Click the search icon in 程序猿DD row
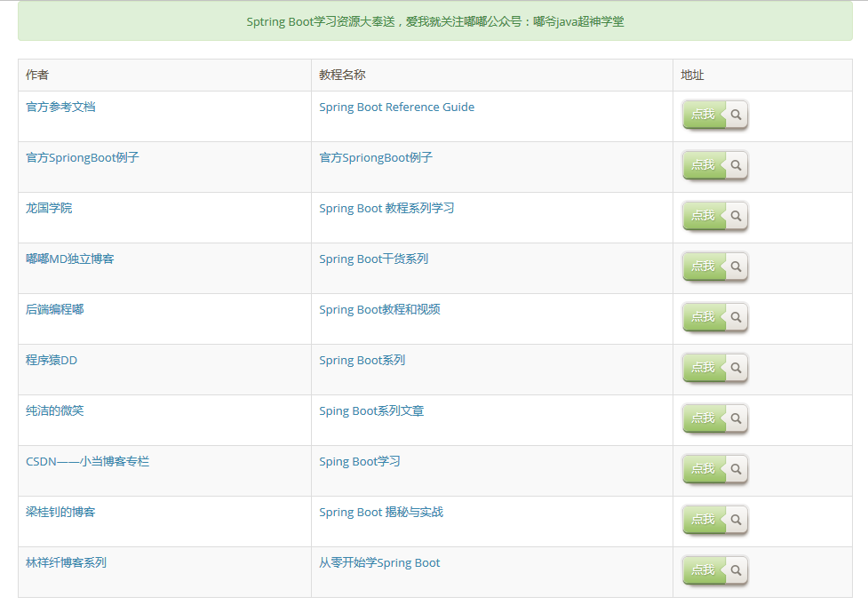This screenshot has width=868, height=605. pyautogui.click(x=736, y=368)
